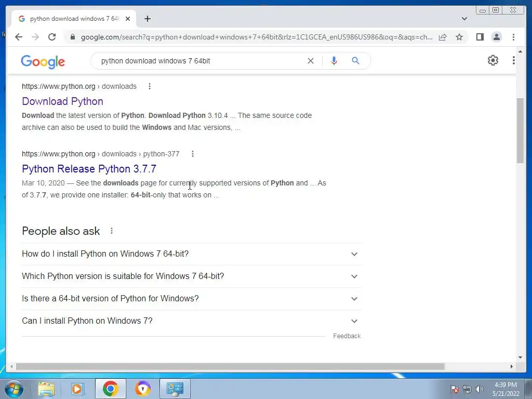Image resolution: width=532 pixels, height=399 pixels.
Task: Open Action Center flag in tray
Action: coord(455,389)
